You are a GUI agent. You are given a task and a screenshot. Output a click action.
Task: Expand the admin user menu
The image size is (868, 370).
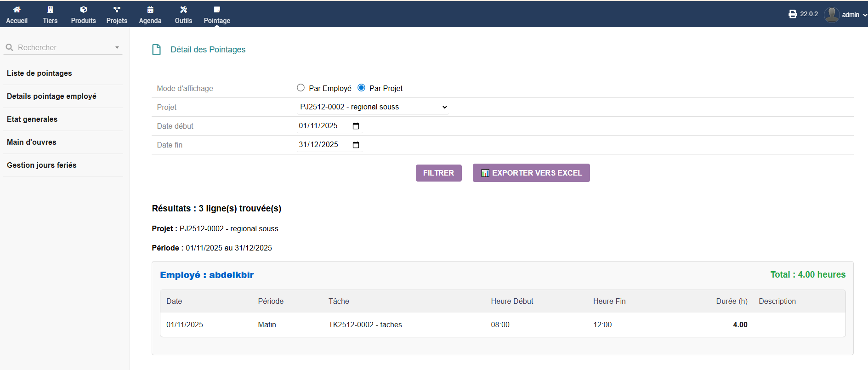click(845, 15)
